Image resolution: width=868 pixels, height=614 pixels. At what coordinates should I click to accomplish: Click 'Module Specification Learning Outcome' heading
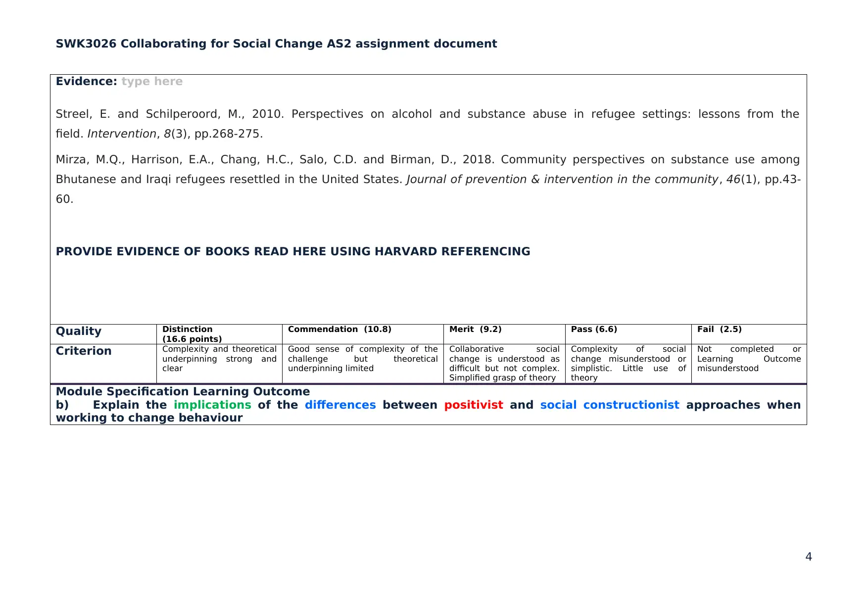tap(183, 391)
